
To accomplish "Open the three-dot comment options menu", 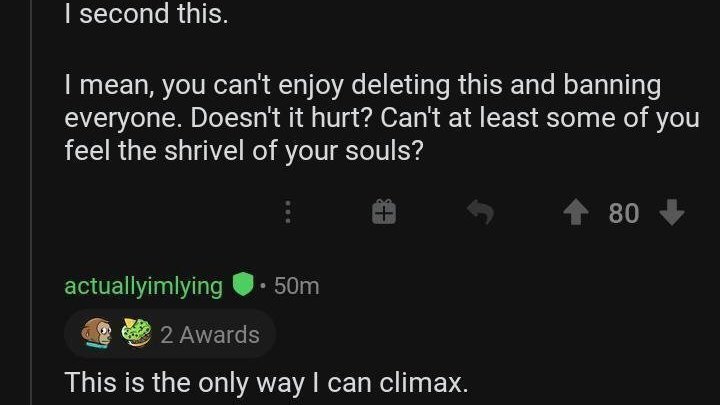I will [287, 212].
